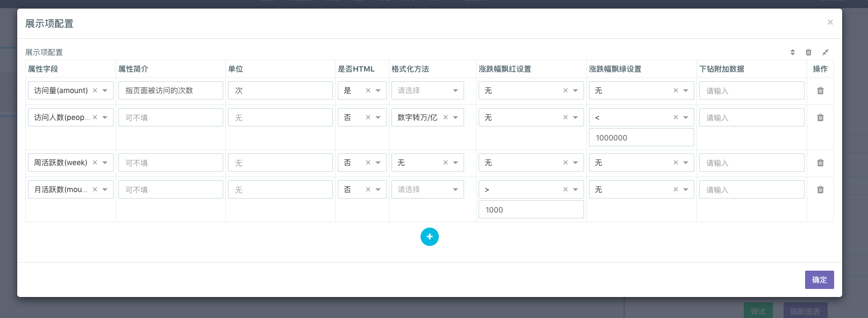The image size is (868, 318).
Task: Delete the 访问量(amount) row with trash icon
Action: pyautogui.click(x=820, y=90)
